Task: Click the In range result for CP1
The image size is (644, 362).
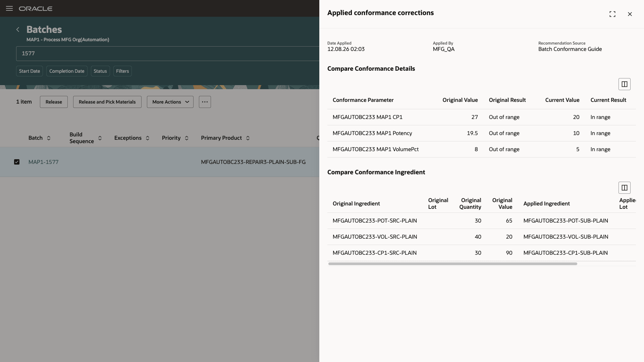Action: pyautogui.click(x=600, y=117)
